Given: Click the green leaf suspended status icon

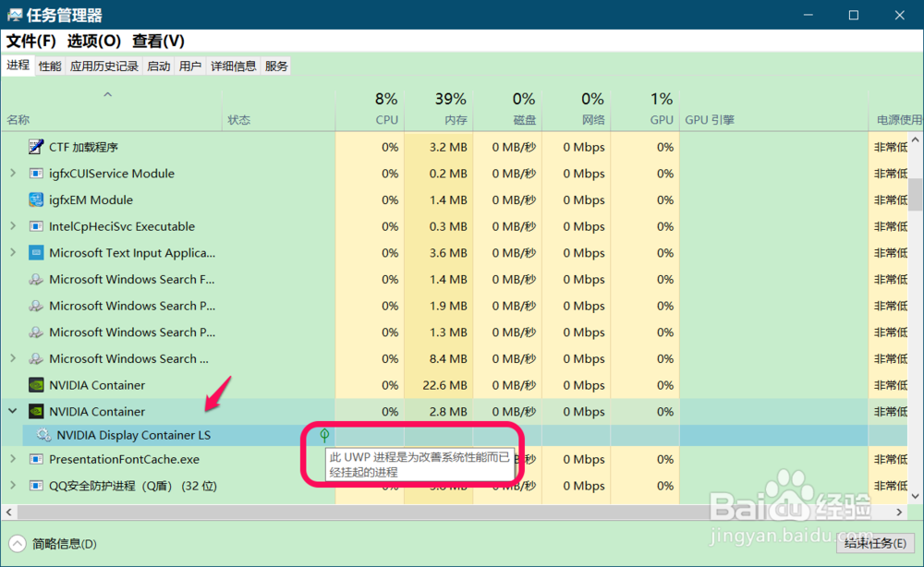Looking at the screenshot, I should click(x=324, y=435).
